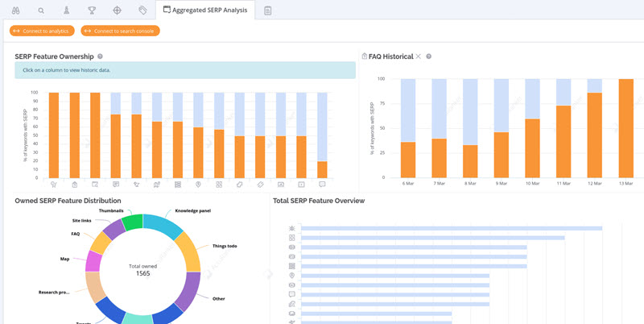The image size is (644, 324).
Task: Click Connect to analytics button
Action: tap(42, 31)
